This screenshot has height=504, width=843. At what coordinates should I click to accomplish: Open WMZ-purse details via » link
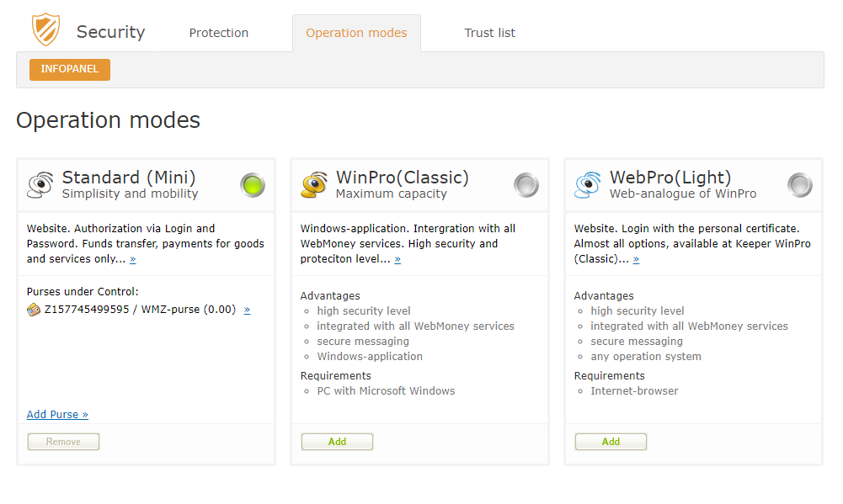pyautogui.click(x=247, y=310)
